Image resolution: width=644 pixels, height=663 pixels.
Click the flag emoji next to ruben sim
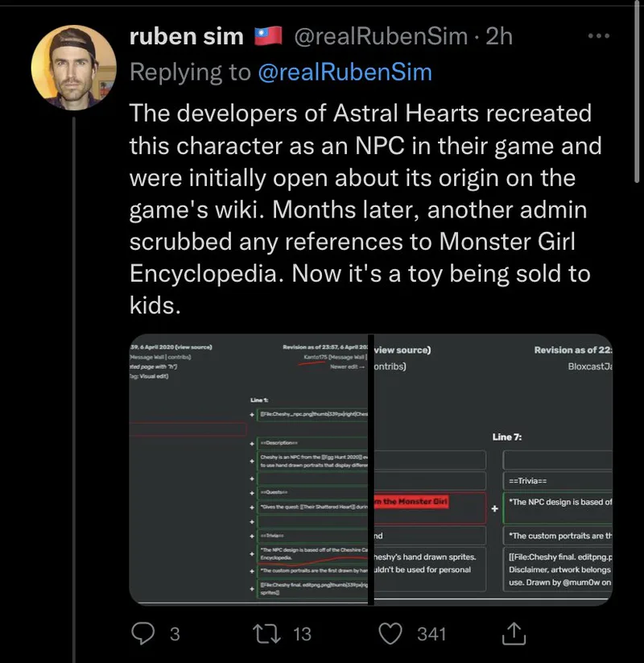click(x=269, y=36)
